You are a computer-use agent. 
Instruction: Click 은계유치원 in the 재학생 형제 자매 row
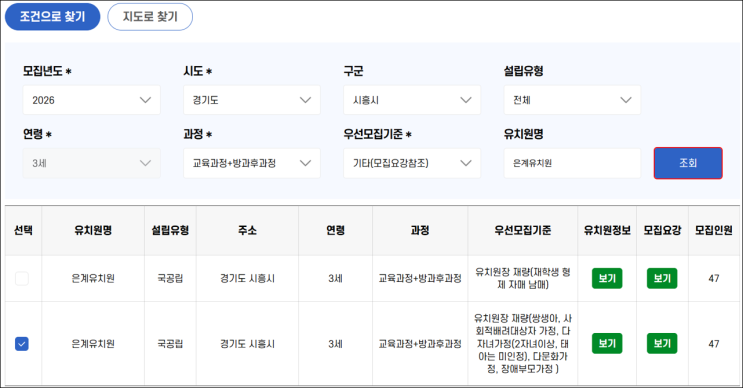93,279
